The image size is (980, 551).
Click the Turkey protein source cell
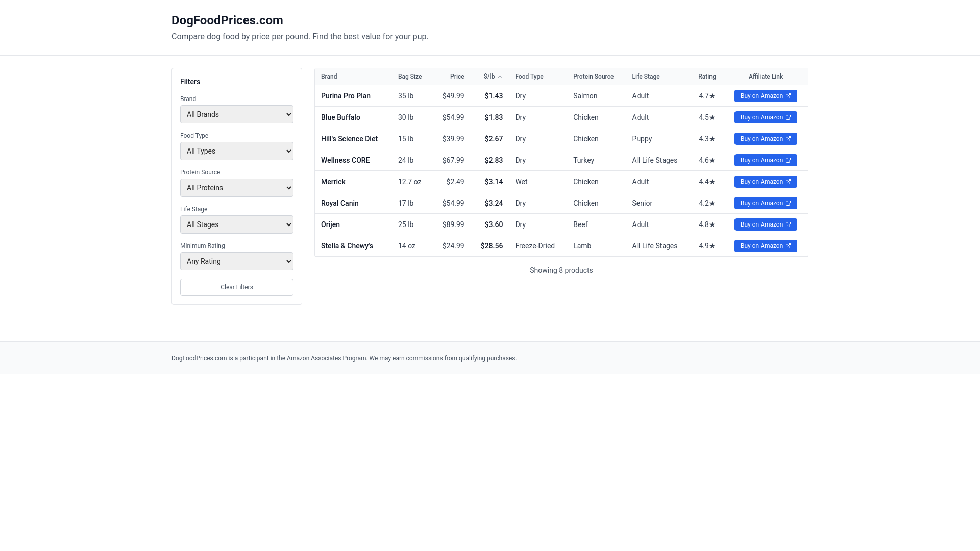[x=583, y=160]
